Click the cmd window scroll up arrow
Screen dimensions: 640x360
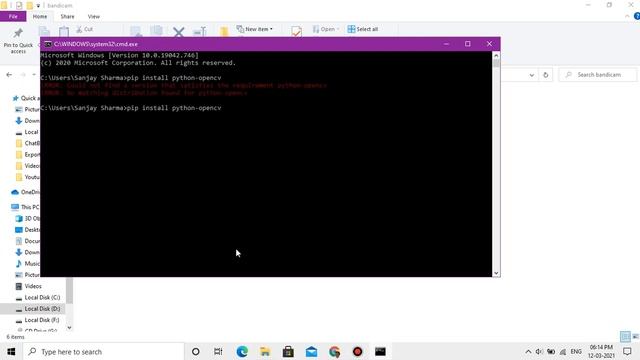(496, 55)
